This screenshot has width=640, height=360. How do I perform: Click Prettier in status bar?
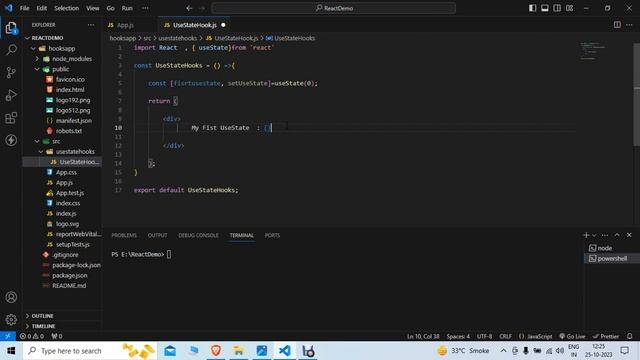coord(606,336)
